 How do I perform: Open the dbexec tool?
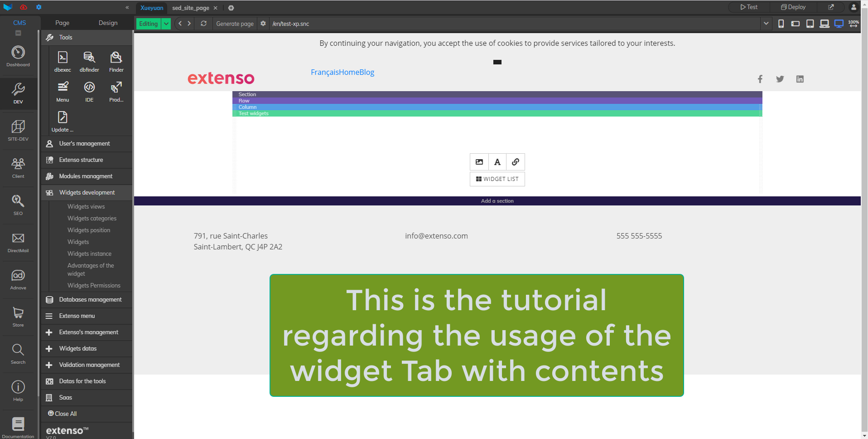coord(63,62)
